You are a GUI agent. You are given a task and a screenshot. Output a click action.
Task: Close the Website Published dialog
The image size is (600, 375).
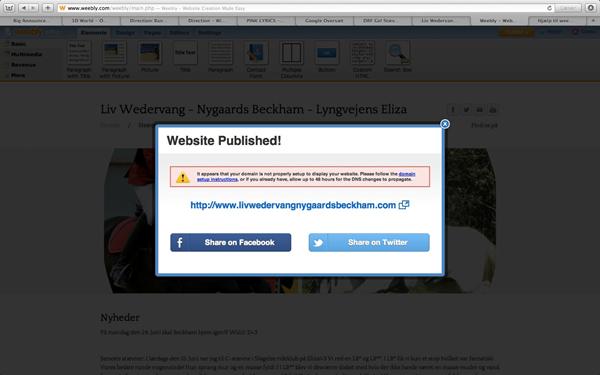[445, 124]
